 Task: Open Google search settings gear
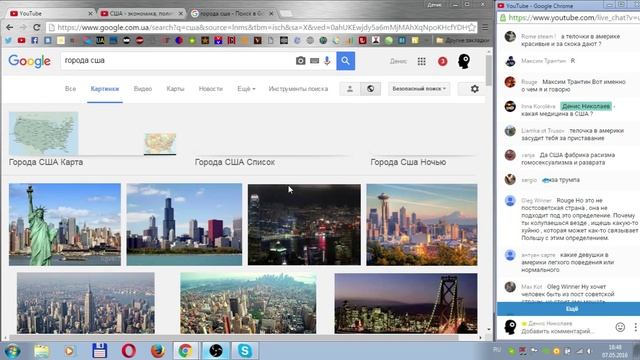coord(474,89)
